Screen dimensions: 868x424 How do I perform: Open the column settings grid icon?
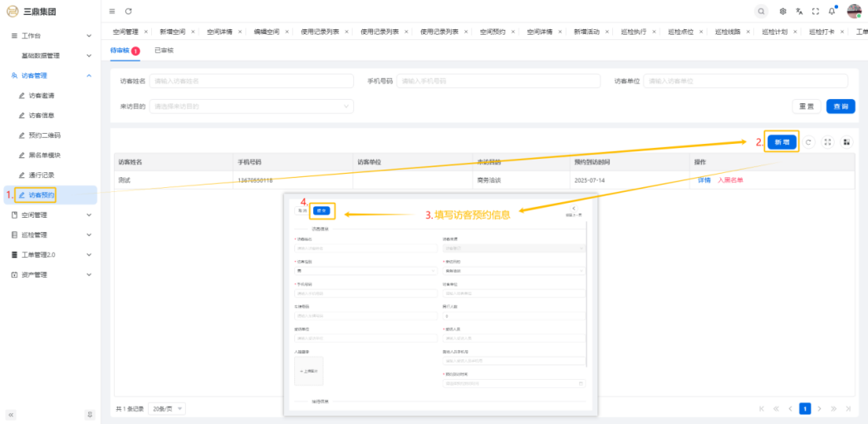(846, 142)
